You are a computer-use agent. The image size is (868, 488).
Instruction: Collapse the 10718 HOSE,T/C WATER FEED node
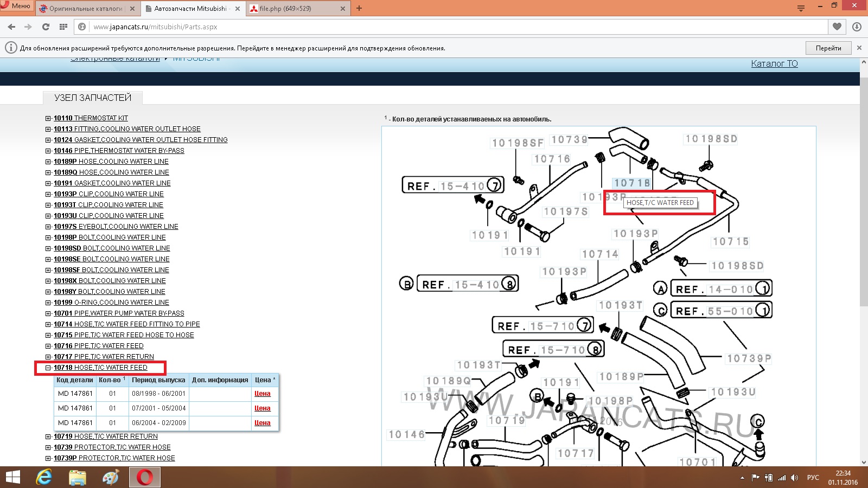click(48, 368)
